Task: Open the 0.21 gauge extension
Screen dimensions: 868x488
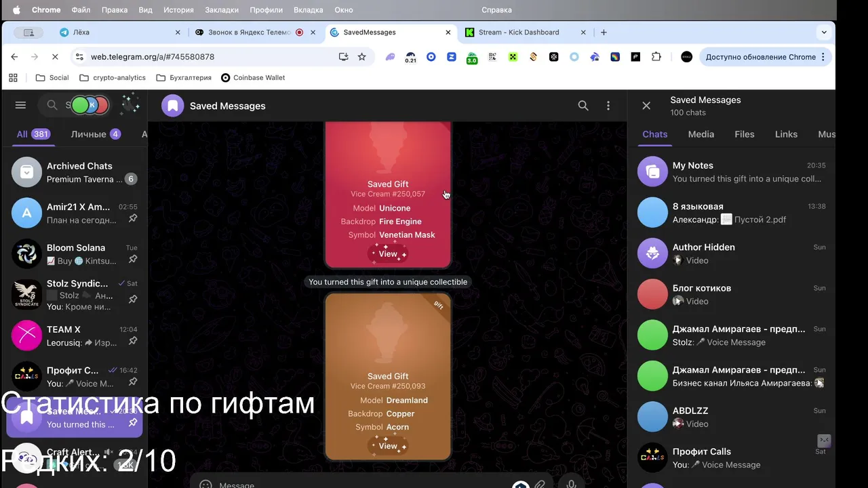Action: (410, 58)
